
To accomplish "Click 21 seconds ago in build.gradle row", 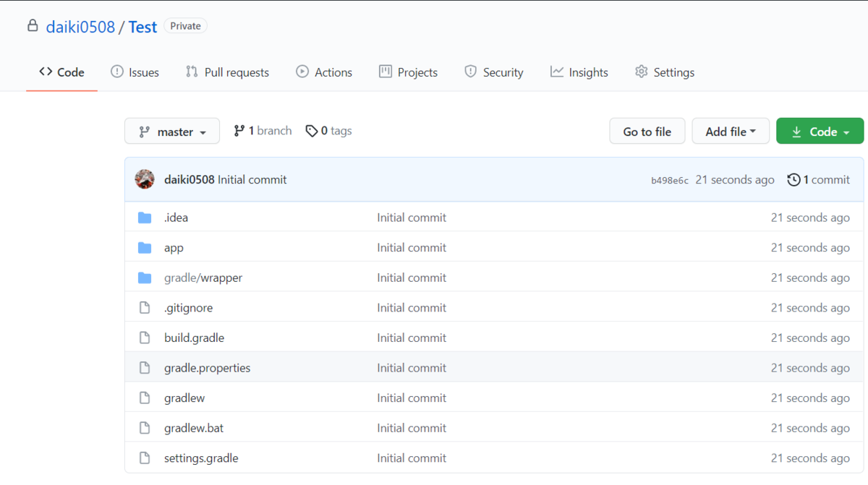I will pyautogui.click(x=810, y=338).
